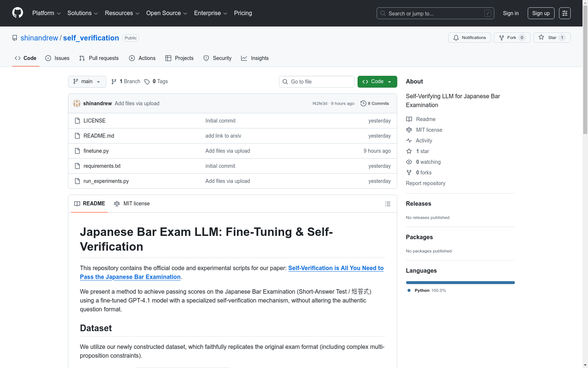Screen dimensions: 588x368
Task: Click the search magnifier icon in header
Action: point(383,13)
